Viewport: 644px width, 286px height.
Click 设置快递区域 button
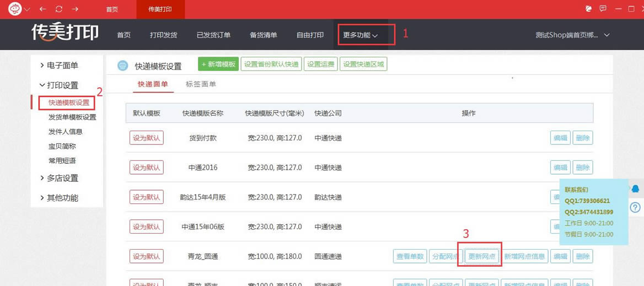(363, 64)
